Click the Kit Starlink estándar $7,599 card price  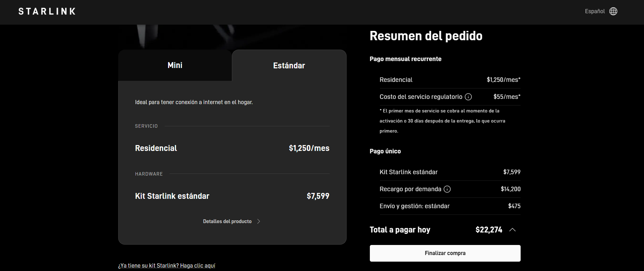(318, 196)
